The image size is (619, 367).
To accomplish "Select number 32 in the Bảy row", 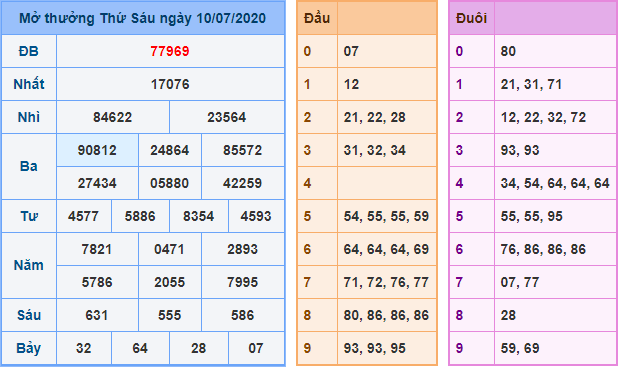I will coord(84,348).
